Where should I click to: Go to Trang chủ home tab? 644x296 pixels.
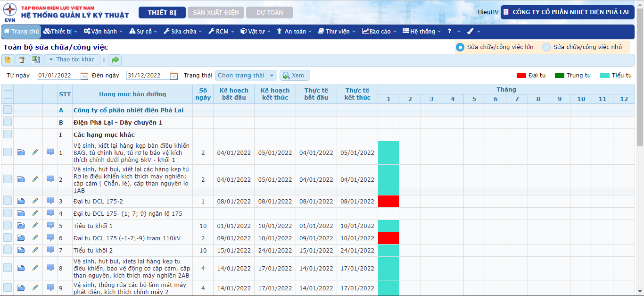click(x=22, y=31)
